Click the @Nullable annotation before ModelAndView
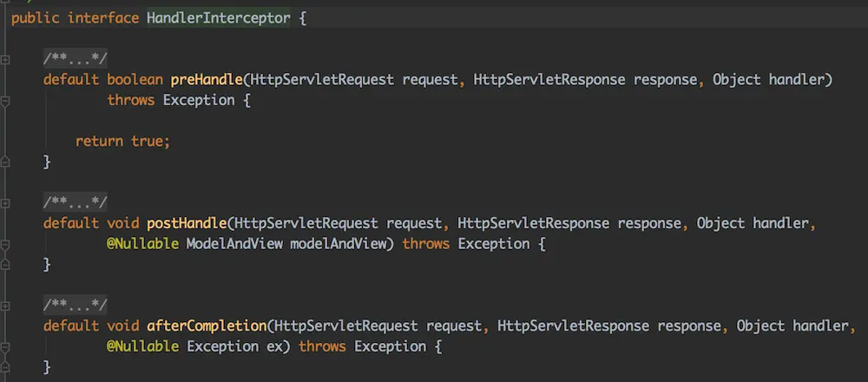 142,244
